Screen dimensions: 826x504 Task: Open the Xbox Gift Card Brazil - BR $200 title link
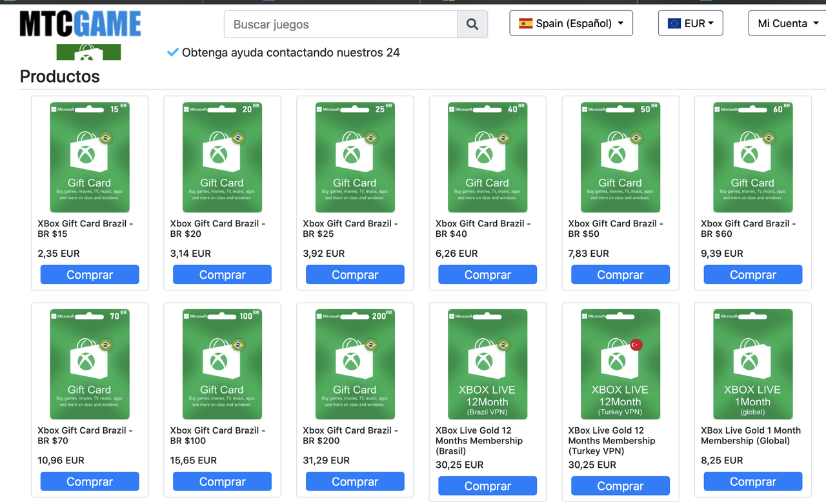tap(350, 436)
